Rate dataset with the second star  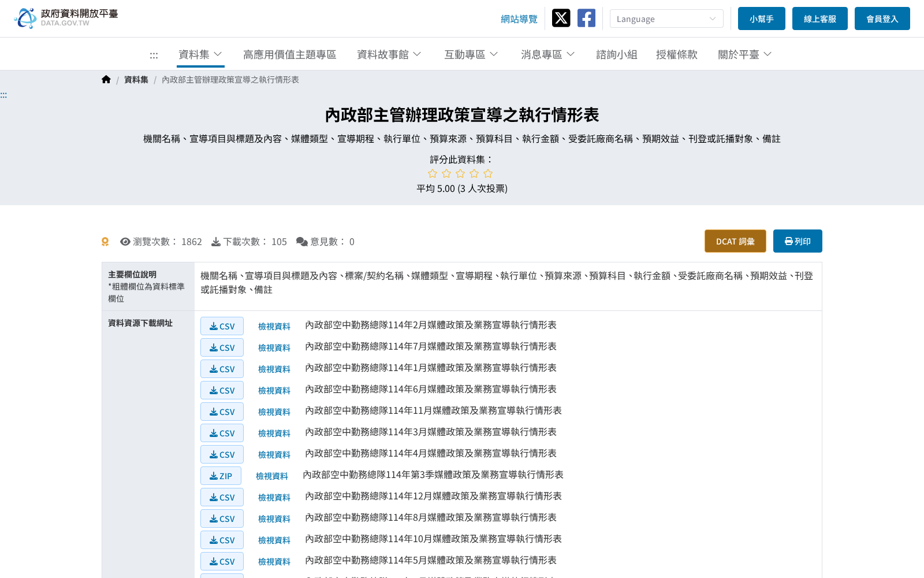[x=446, y=173]
